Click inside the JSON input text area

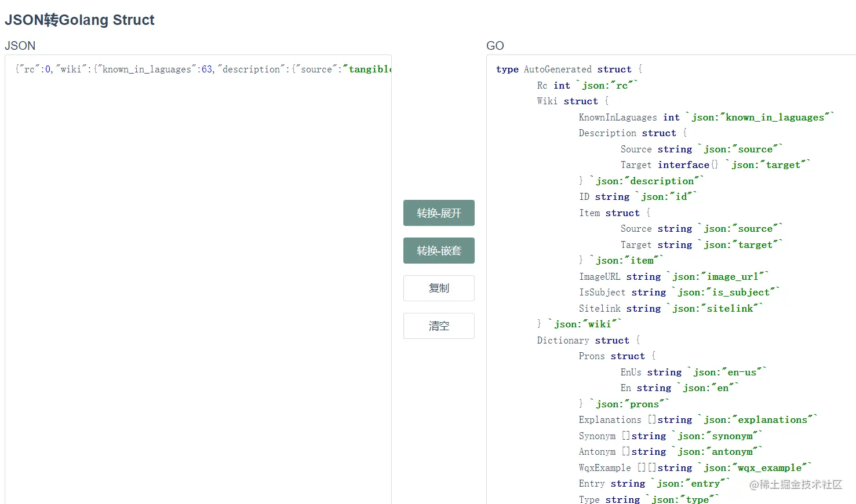(x=198, y=278)
